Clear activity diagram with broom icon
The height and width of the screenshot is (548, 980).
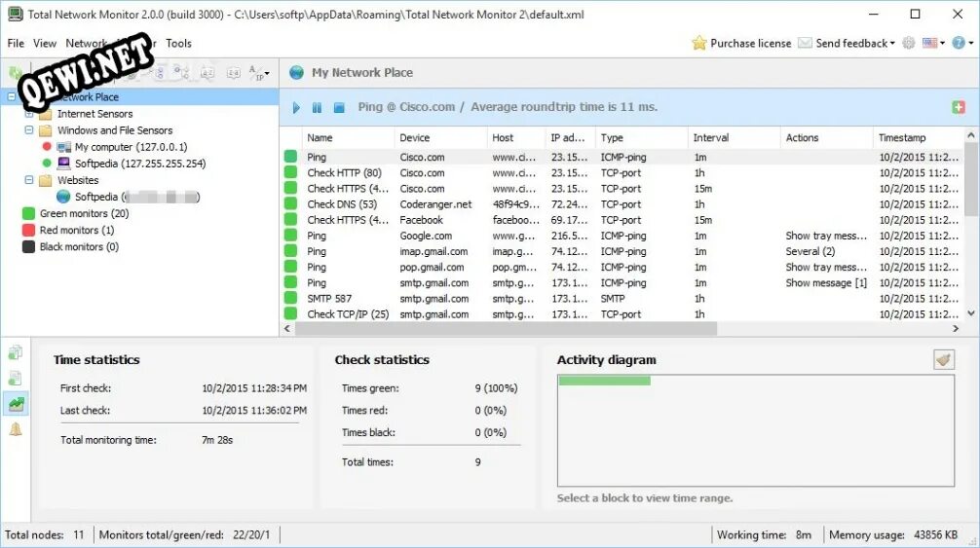click(x=944, y=359)
